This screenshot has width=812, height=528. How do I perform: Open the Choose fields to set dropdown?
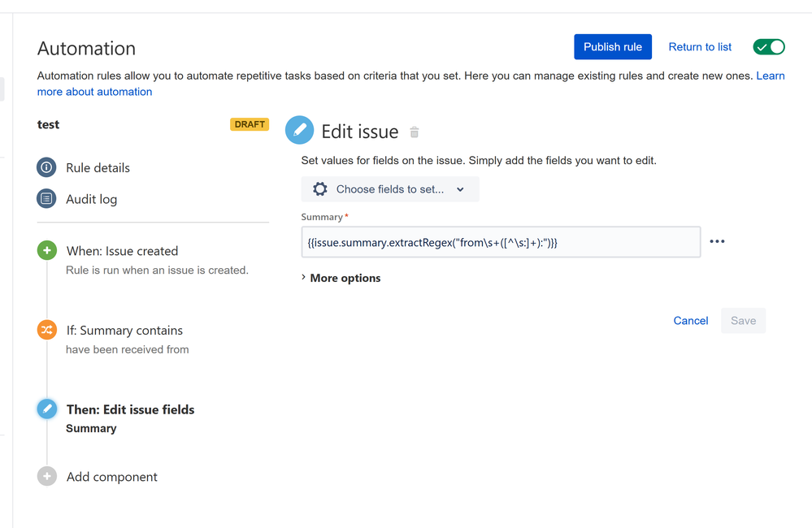[390, 189]
